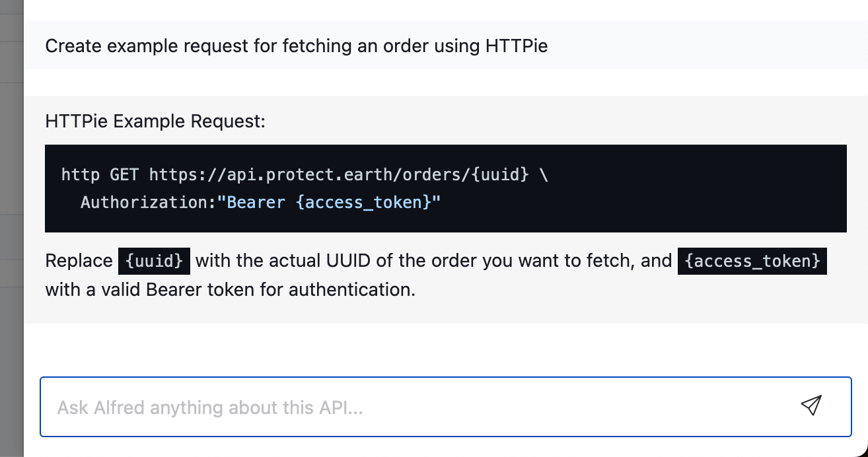Click the 'http' command word in the code

[x=81, y=175]
